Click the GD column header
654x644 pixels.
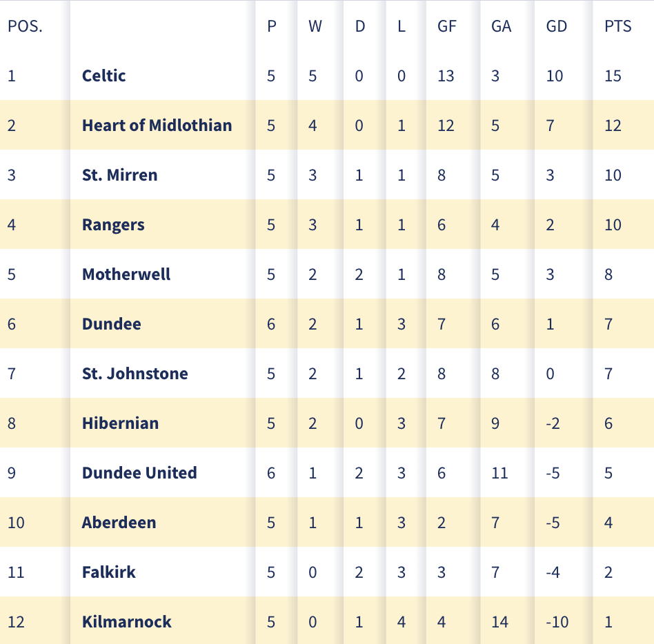click(x=557, y=26)
